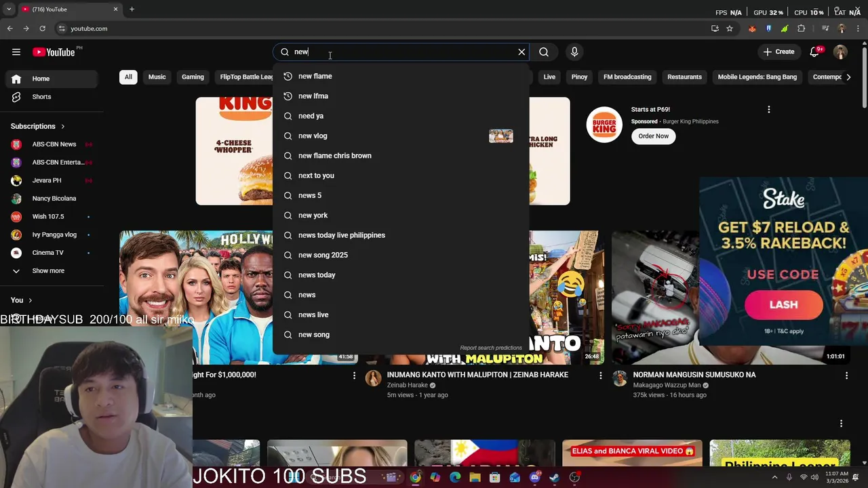
Task: Select the Pinoy filter chip
Action: [x=579, y=77]
